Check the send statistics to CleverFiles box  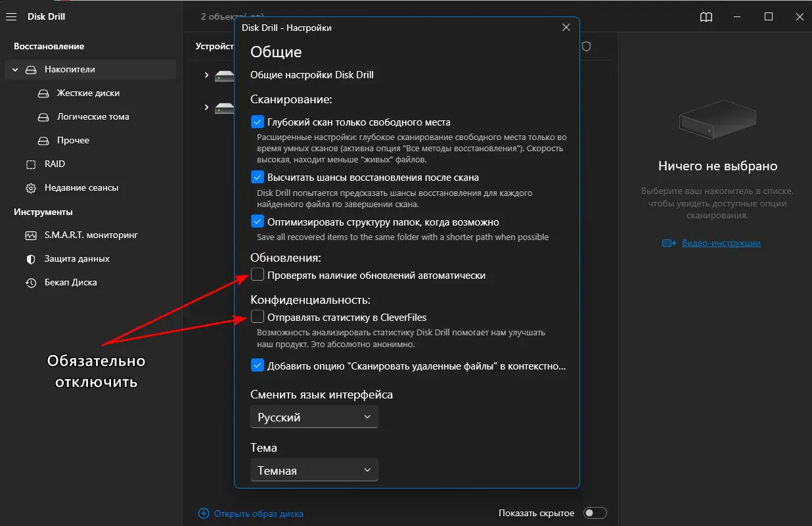258,318
